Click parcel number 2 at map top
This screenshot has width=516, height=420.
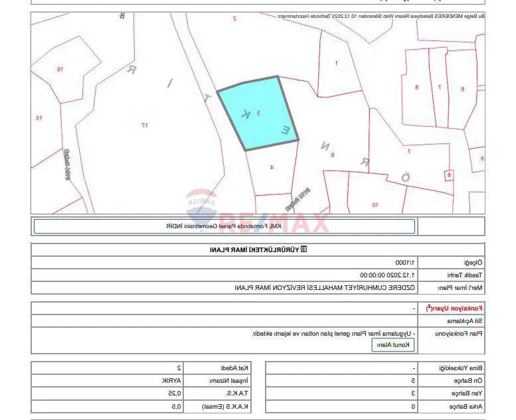coord(234,19)
